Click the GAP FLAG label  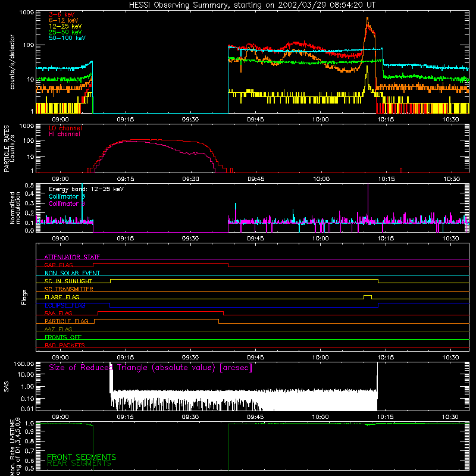click(58, 265)
